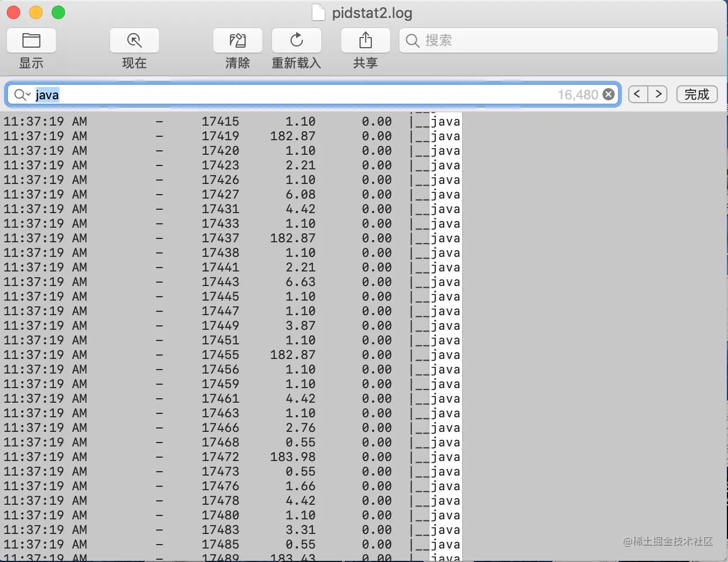Click CPU value 183.98 for 17472
Image resolution: width=728 pixels, height=562 pixels.
(x=293, y=457)
